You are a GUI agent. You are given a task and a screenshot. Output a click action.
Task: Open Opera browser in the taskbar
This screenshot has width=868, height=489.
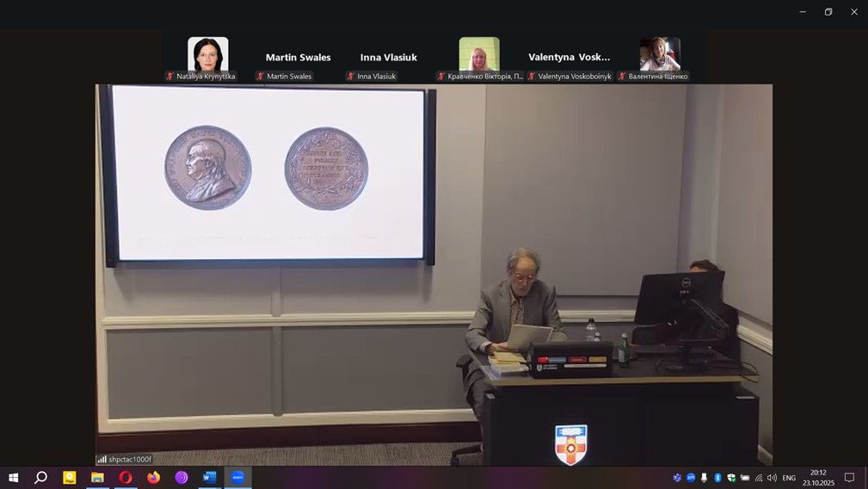click(x=126, y=477)
